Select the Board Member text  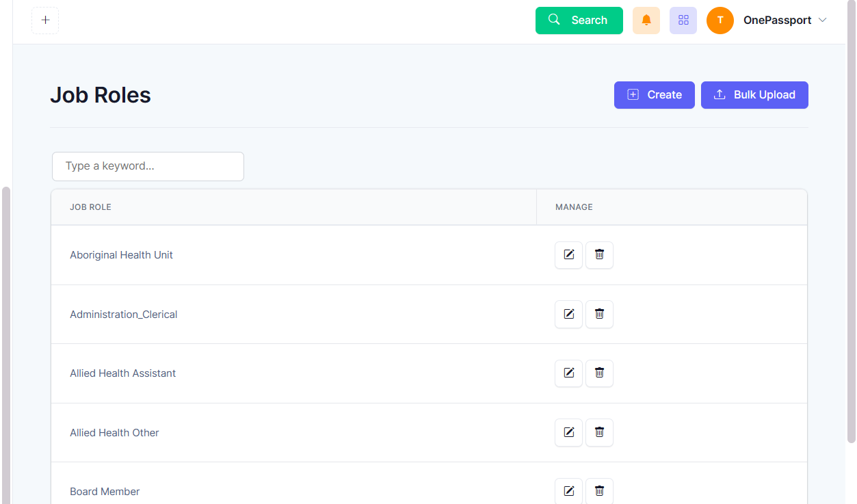coord(105,492)
